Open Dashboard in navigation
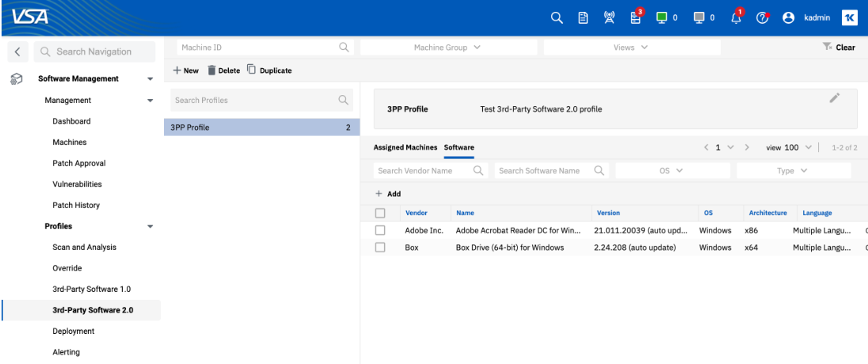This screenshot has width=868, height=364. tap(71, 121)
